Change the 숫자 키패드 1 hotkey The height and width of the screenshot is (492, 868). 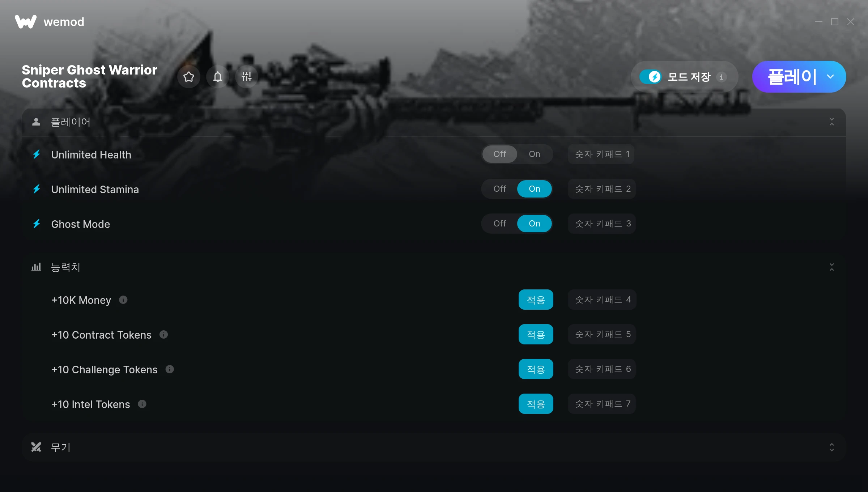(x=601, y=154)
